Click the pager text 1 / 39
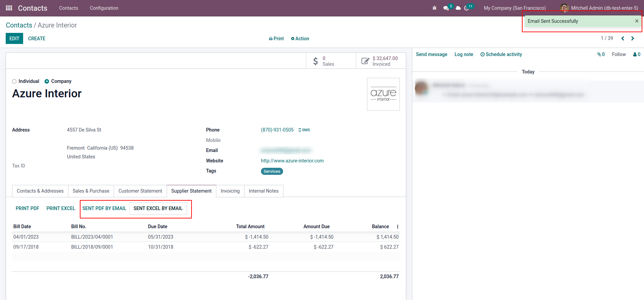Viewport: 644px width, 300px height. (607, 38)
